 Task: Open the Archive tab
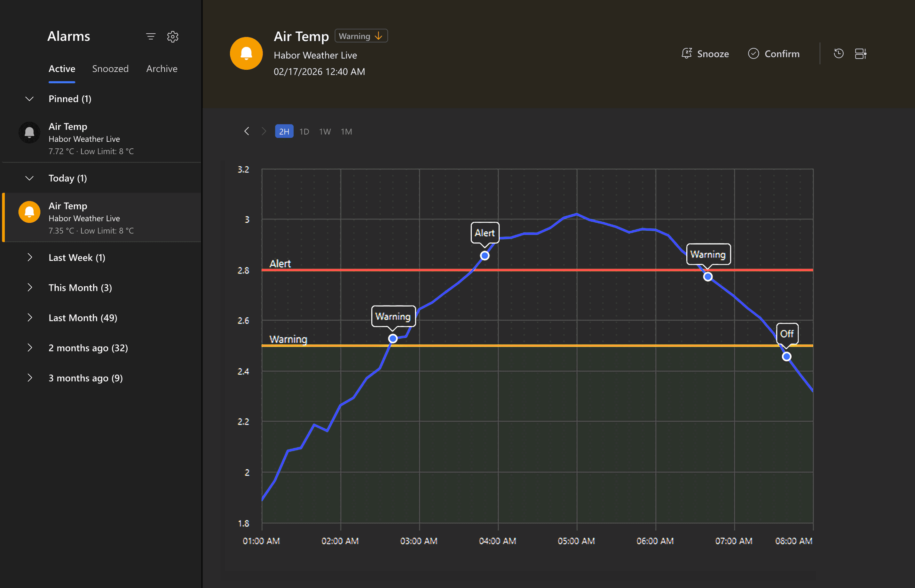[x=162, y=69]
